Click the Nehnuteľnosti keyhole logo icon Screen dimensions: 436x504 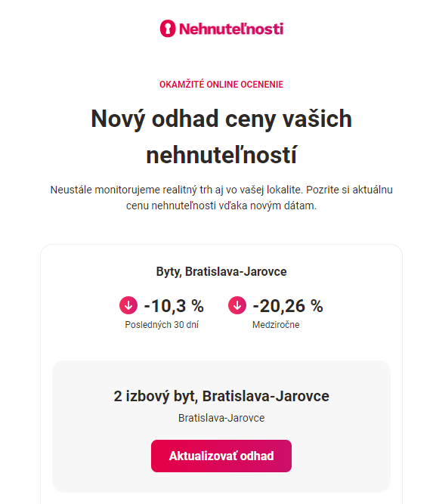tap(168, 29)
